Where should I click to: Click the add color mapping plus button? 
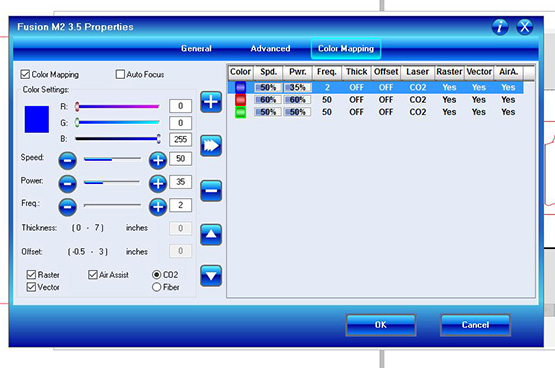click(x=211, y=102)
